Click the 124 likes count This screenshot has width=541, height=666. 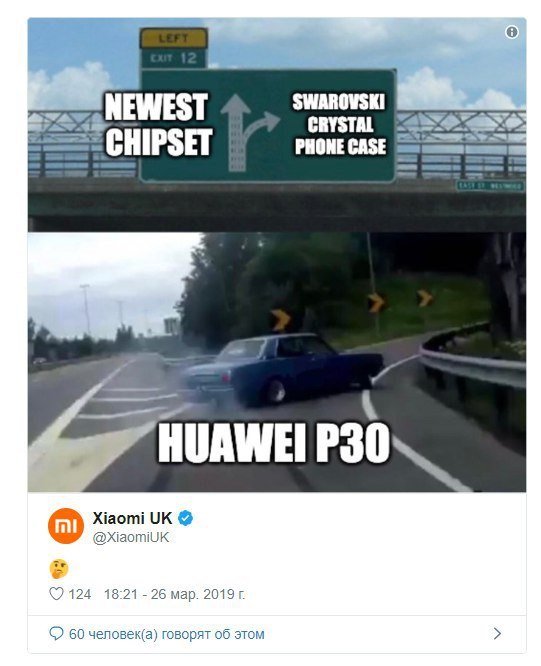80,594
